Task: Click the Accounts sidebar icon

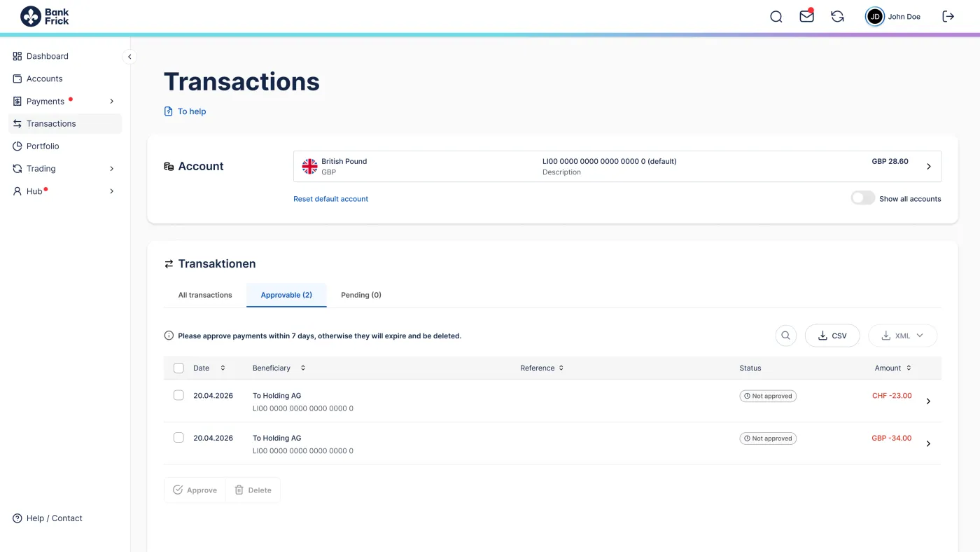Action: pos(17,78)
